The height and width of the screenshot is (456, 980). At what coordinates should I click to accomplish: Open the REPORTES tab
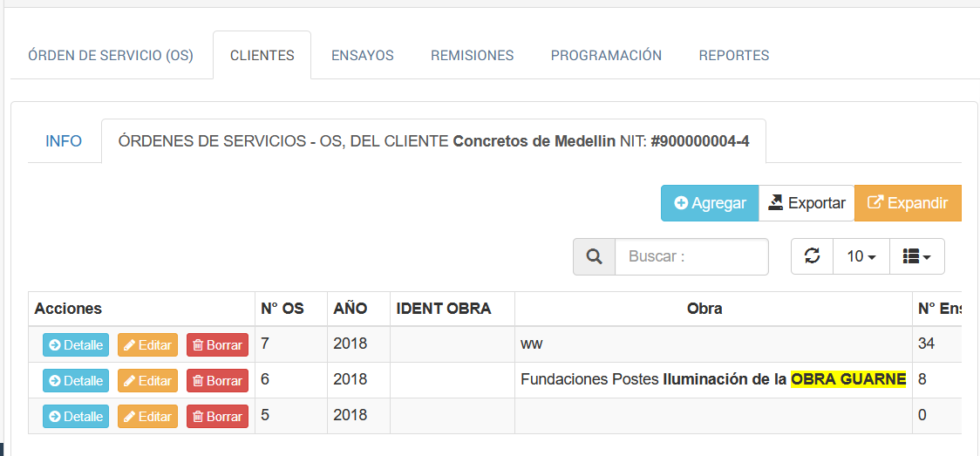[733, 55]
